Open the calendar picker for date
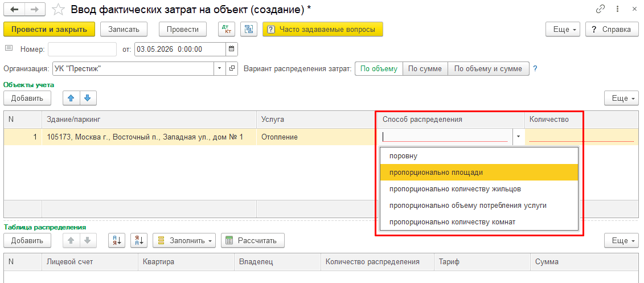The image size is (644, 283). pos(232,49)
